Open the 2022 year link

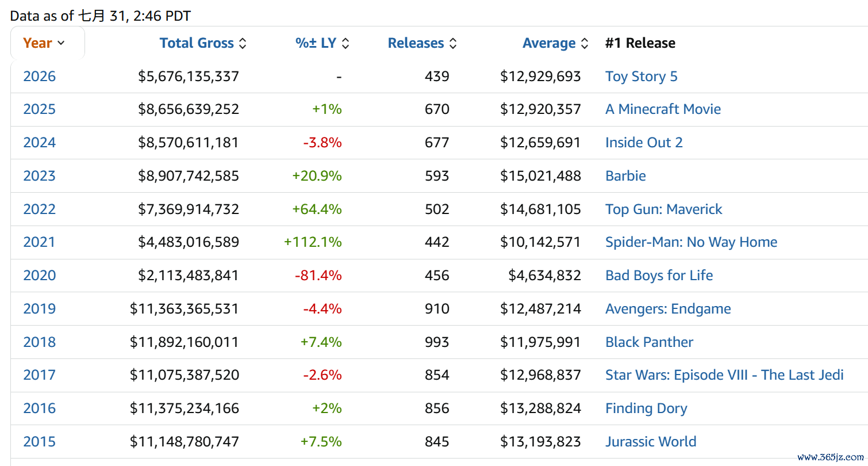tap(40, 209)
